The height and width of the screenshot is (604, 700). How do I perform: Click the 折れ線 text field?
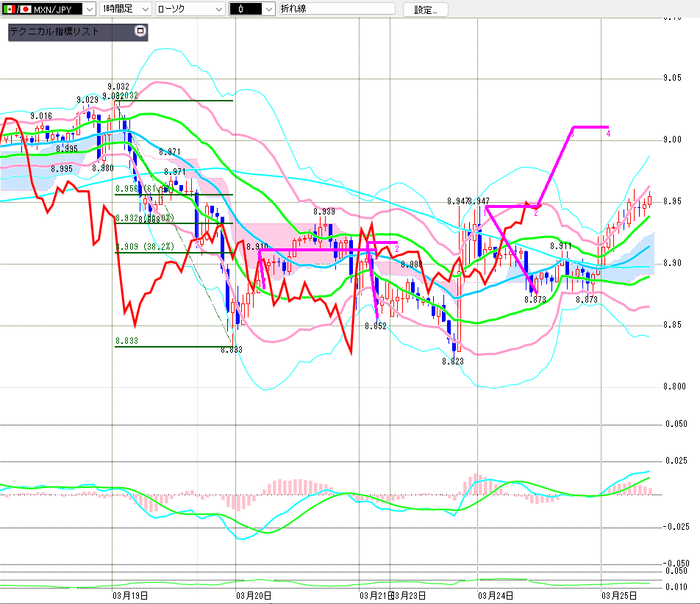coord(336,9)
